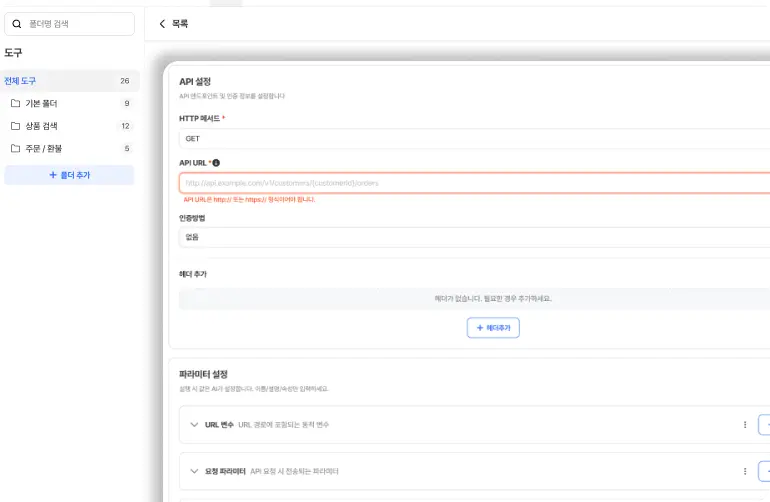Click the API URL info icon
770x502 pixels.
coord(216,163)
